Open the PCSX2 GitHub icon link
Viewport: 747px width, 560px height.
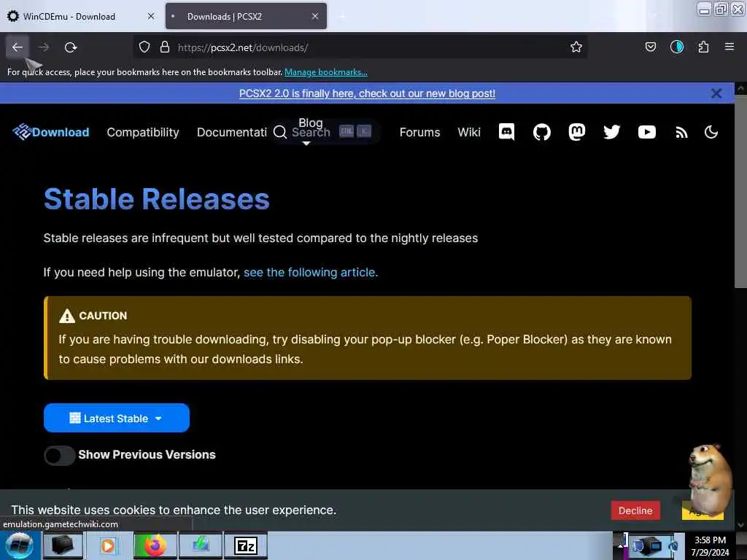(x=541, y=132)
